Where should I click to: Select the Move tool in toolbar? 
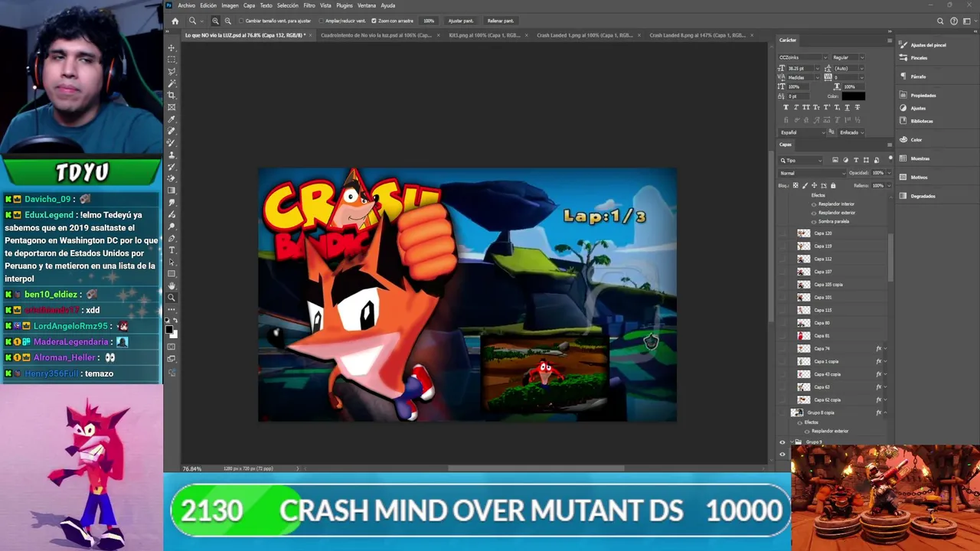tap(171, 47)
